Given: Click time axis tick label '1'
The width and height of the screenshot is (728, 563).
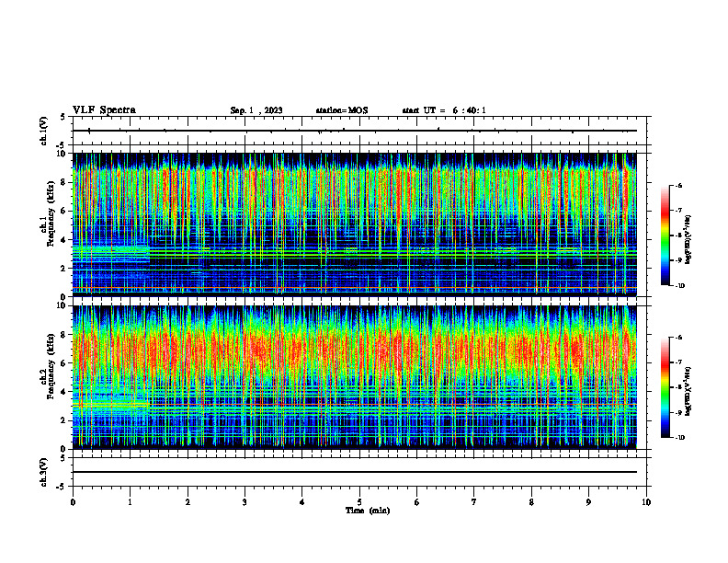Looking at the screenshot, I should [x=130, y=502].
